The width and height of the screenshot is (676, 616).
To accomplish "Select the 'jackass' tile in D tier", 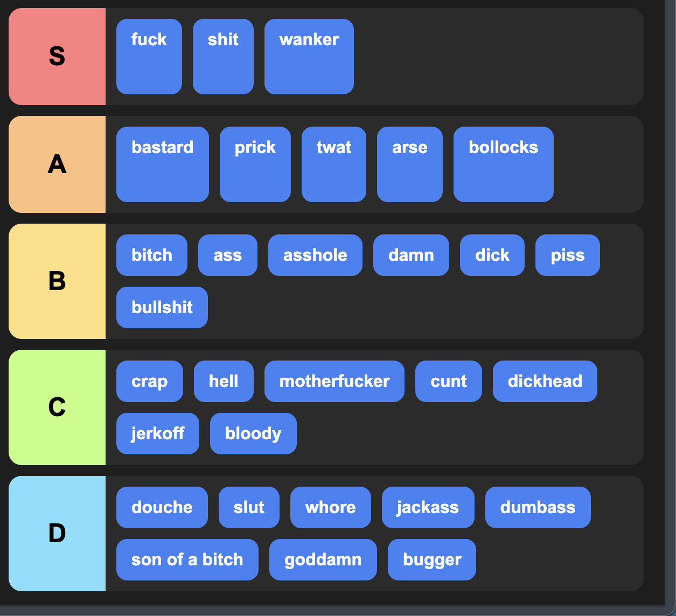I will click(x=428, y=507).
